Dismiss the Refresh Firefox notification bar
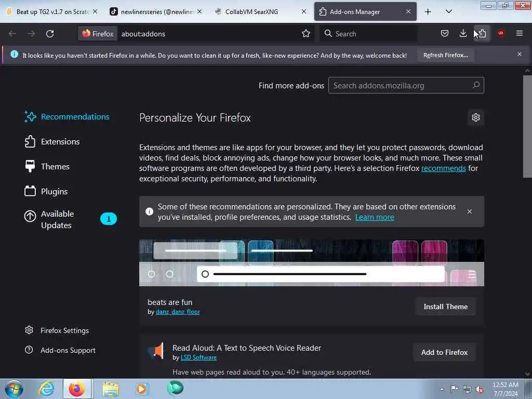 pyautogui.click(x=520, y=54)
